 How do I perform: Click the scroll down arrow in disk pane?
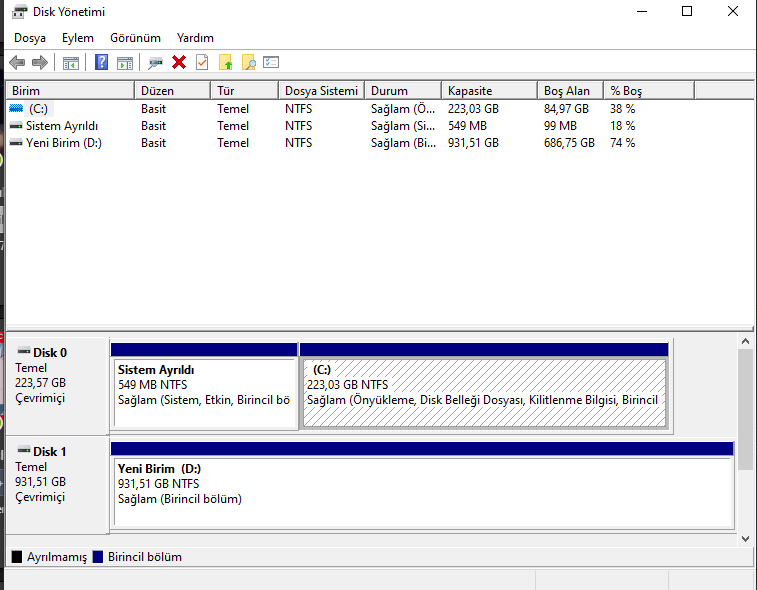tap(745, 539)
